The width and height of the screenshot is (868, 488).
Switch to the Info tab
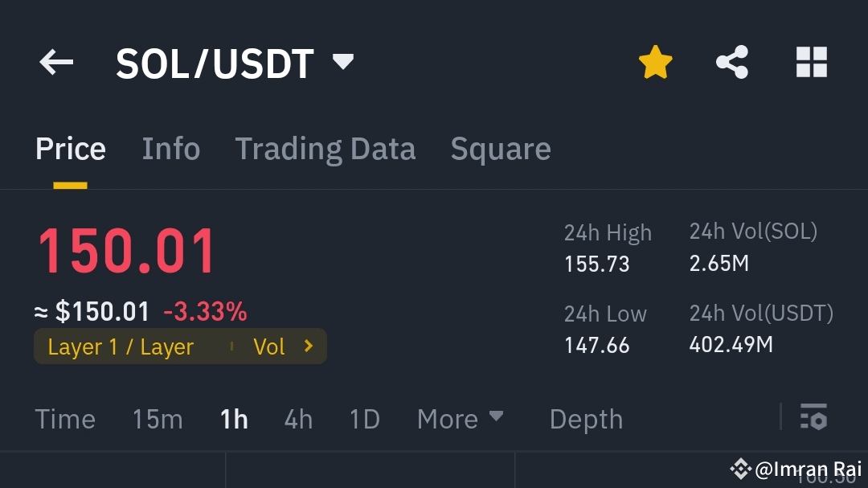[171, 148]
